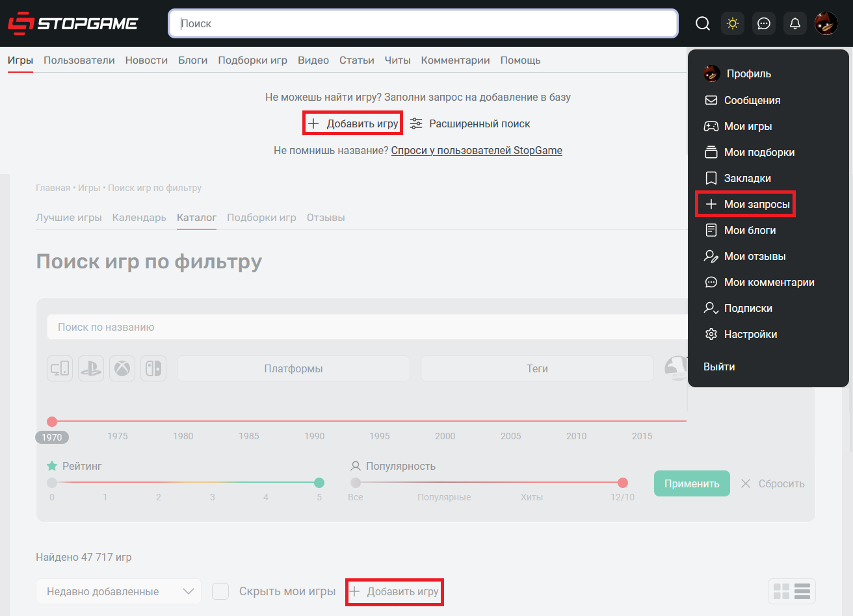Open the "Недавно добавленные" sort dropdown
Screen dimensions: 853x616
[118, 591]
